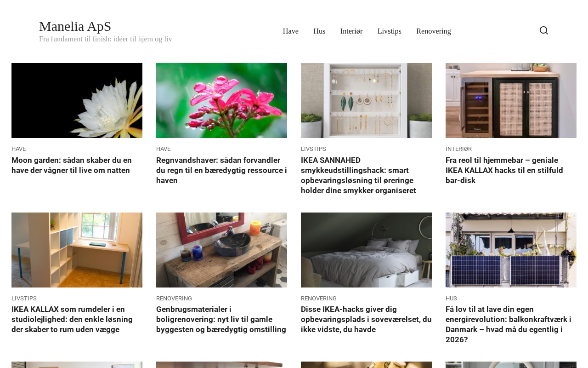Open the KALLAX hjemmebar article headline
This screenshot has width=588, height=368.
coord(504,170)
